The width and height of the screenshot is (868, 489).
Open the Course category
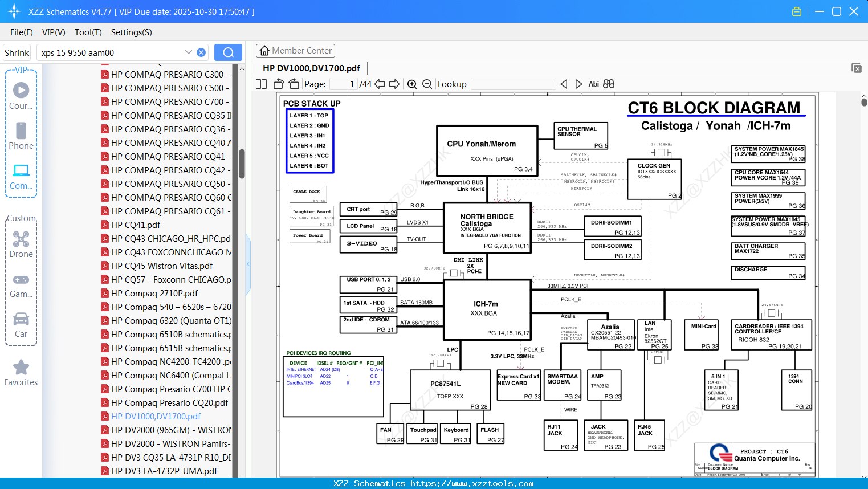(21, 96)
